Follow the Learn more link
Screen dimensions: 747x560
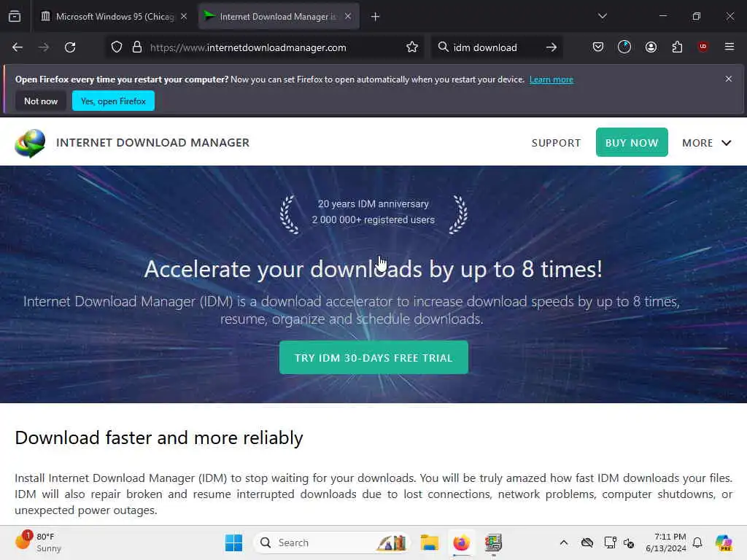point(551,79)
